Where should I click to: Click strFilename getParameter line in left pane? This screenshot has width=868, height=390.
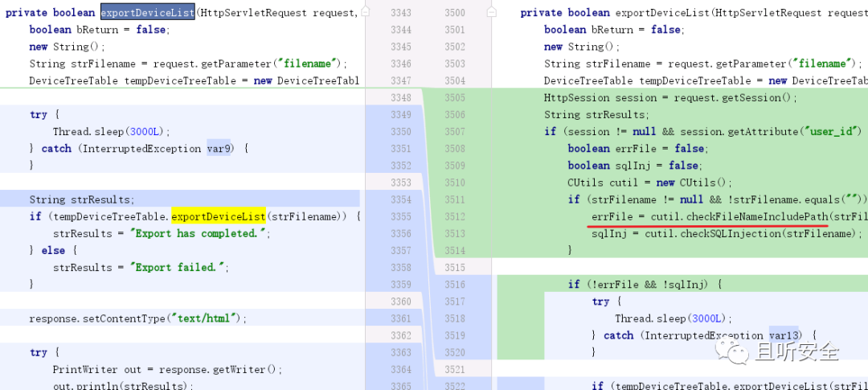pos(188,64)
